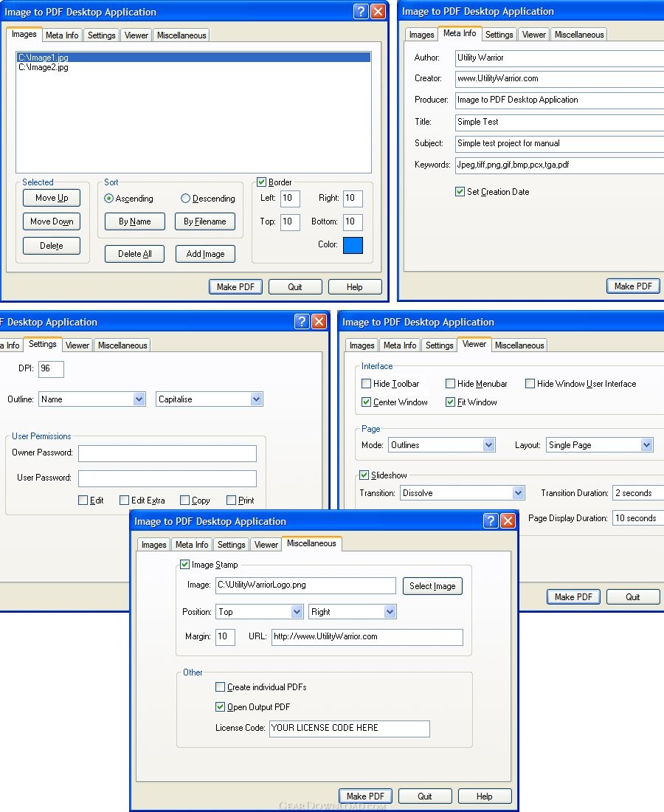The height and width of the screenshot is (812, 664).
Task: Toggle the Slideshow checkbox
Action: coord(364,475)
